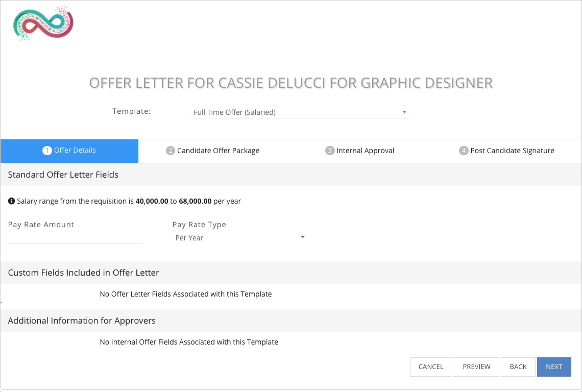
Task: Switch to the Offer Details tab
Action: point(69,151)
